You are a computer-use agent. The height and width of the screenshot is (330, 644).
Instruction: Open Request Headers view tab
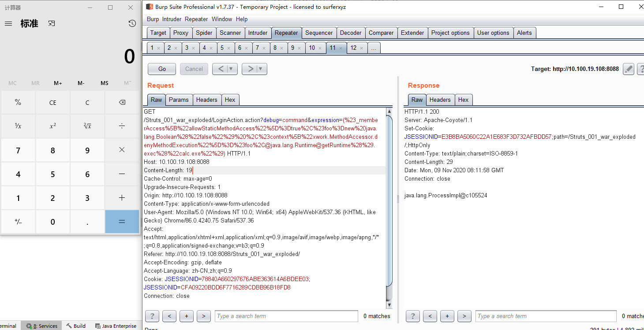pos(207,100)
